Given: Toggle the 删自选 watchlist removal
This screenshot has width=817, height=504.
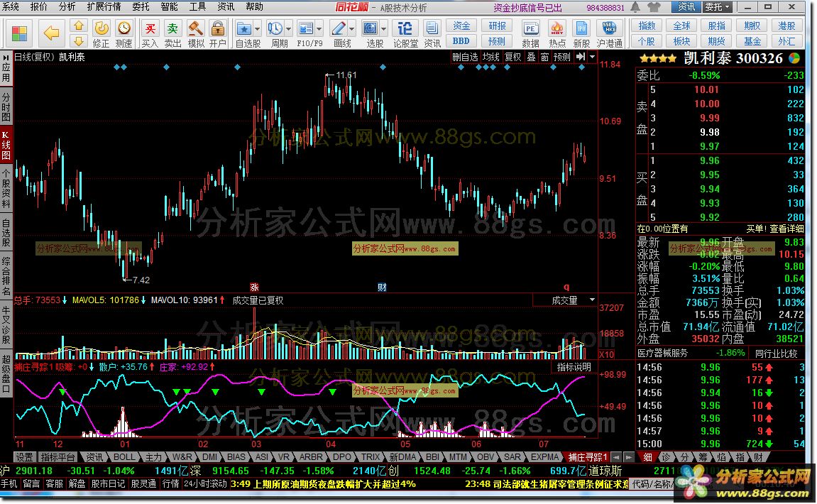Looking at the screenshot, I should [465, 57].
